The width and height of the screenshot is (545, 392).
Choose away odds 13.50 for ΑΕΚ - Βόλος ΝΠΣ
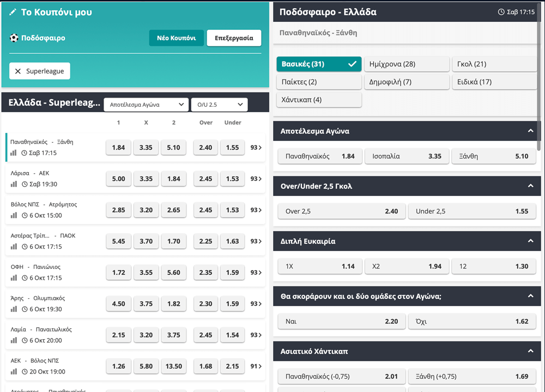[x=174, y=366]
